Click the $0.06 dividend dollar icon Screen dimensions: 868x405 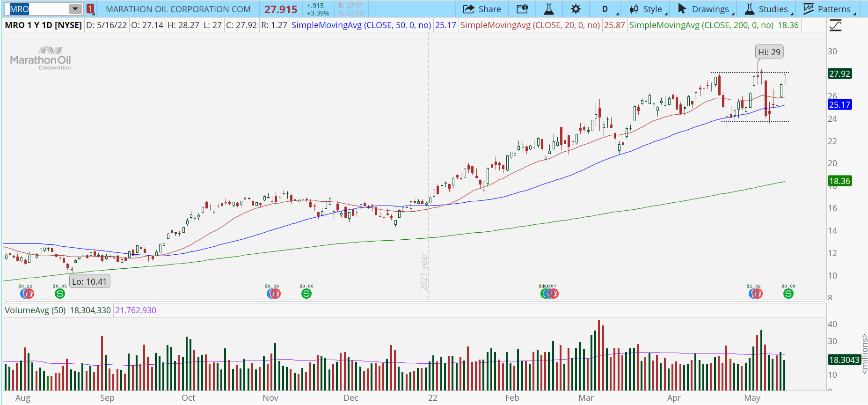click(x=306, y=294)
